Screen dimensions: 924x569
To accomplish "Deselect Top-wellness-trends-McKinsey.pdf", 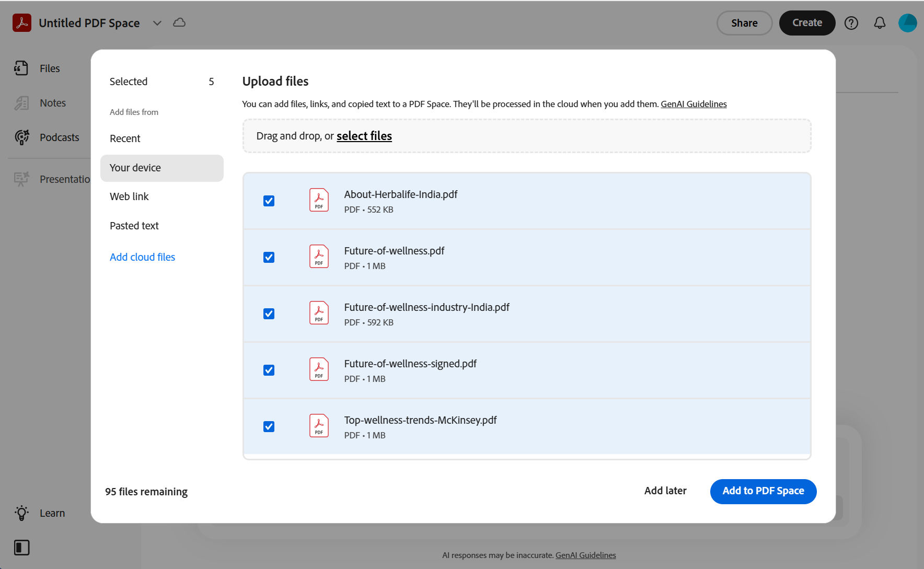I will [x=269, y=426].
